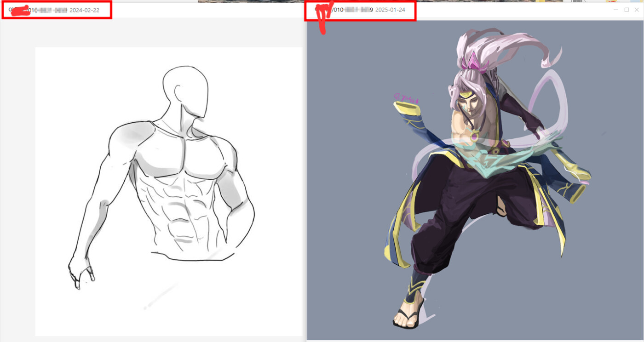Click the 2025-01-24 date in right title
Screen dimensions: 644x342
(x=390, y=10)
